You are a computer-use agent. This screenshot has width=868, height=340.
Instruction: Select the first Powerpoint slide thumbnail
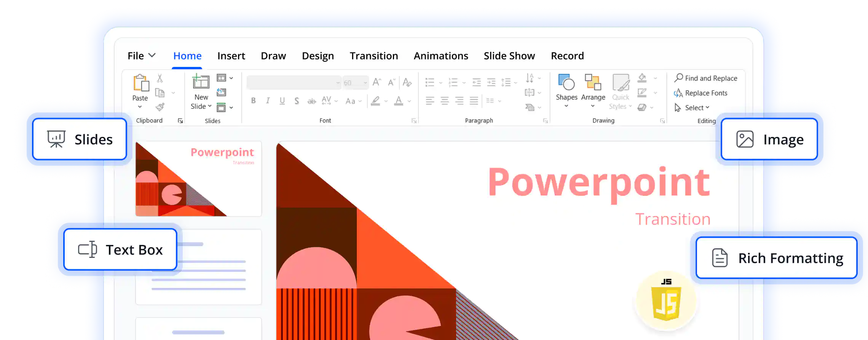click(198, 179)
